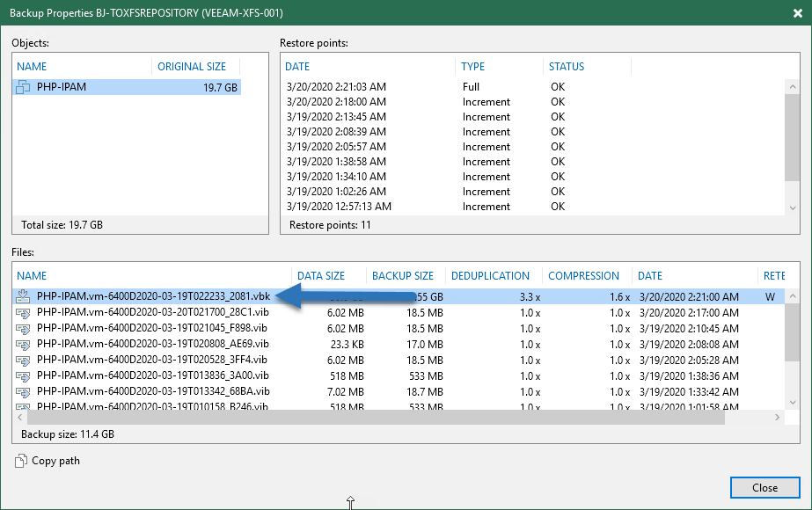This screenshot has height=510, width=812.
Task: Click the Copy path link
Action: [x=56, y=461]
